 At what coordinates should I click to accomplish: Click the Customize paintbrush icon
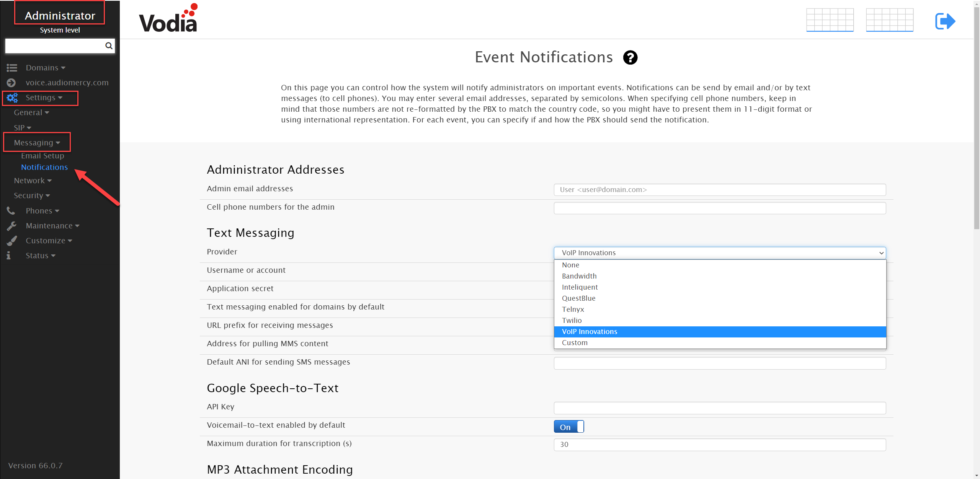point(12,241)
